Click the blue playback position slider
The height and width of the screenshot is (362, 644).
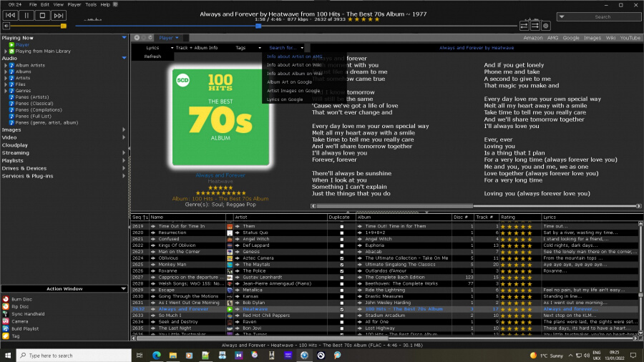[258, 26]
